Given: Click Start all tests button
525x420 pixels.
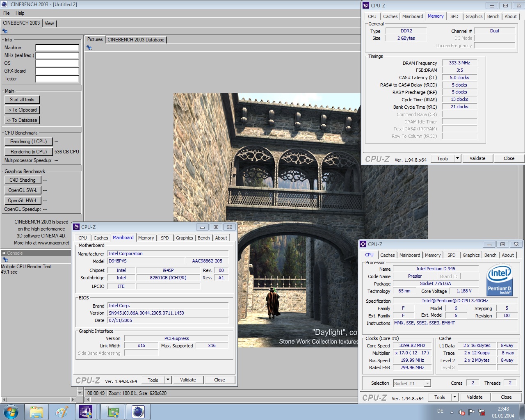Looking at the screenshot, I should [x=22, y=100].
